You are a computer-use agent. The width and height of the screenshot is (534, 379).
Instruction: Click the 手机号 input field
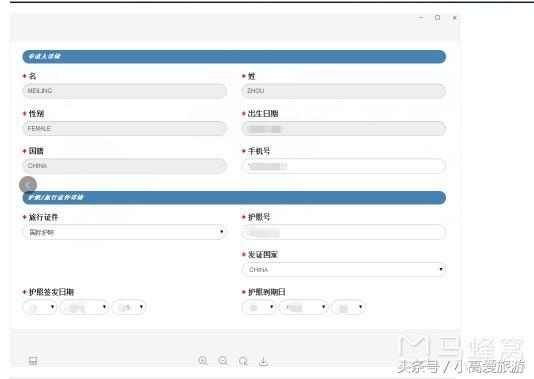pyautogui.click(x=344, y=166)
